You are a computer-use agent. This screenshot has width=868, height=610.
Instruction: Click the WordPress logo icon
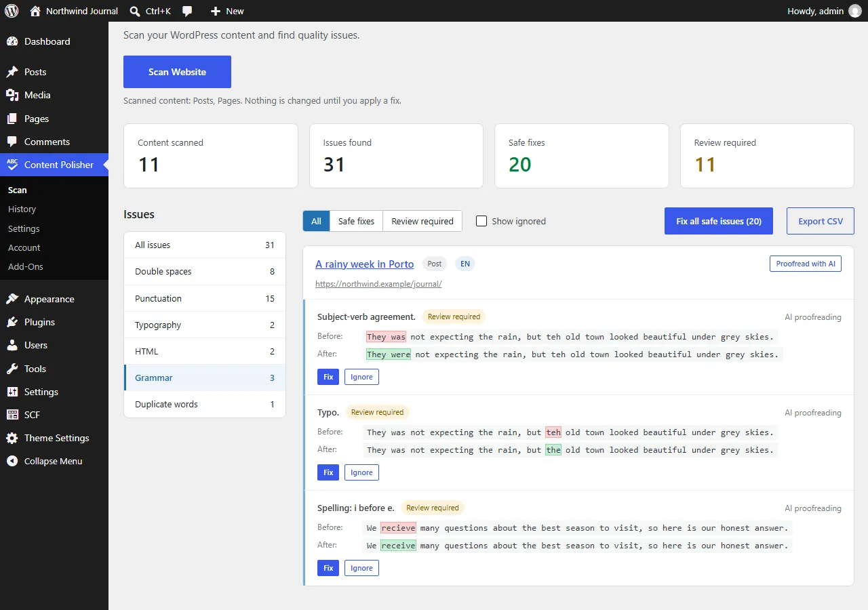(12, 11)
